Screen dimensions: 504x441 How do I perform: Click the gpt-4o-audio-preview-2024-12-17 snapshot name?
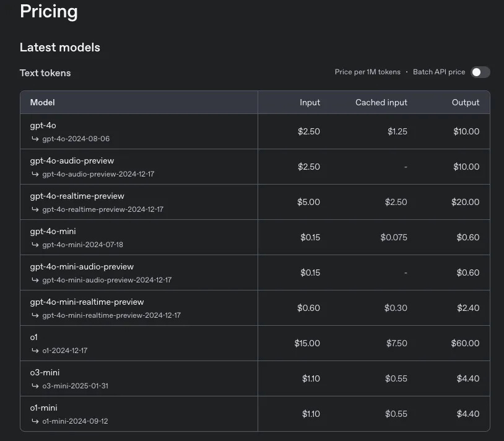(98, 174)
